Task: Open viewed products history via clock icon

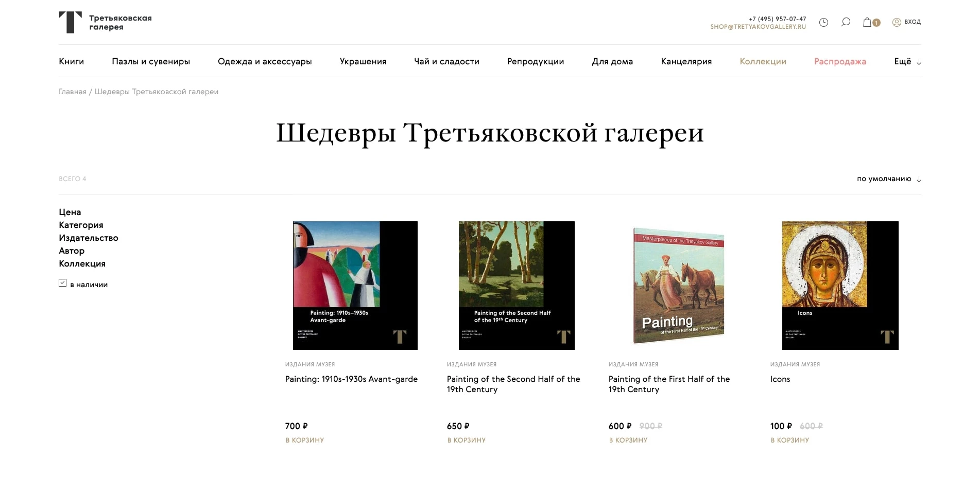Action: coord(823,22)
